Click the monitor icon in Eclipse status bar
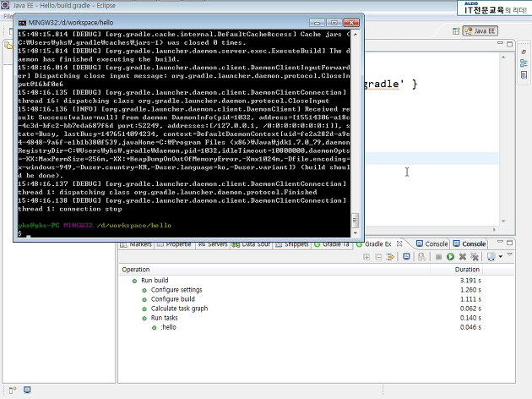Viewport: 532px width, 399px height. [x=28, y=390]
